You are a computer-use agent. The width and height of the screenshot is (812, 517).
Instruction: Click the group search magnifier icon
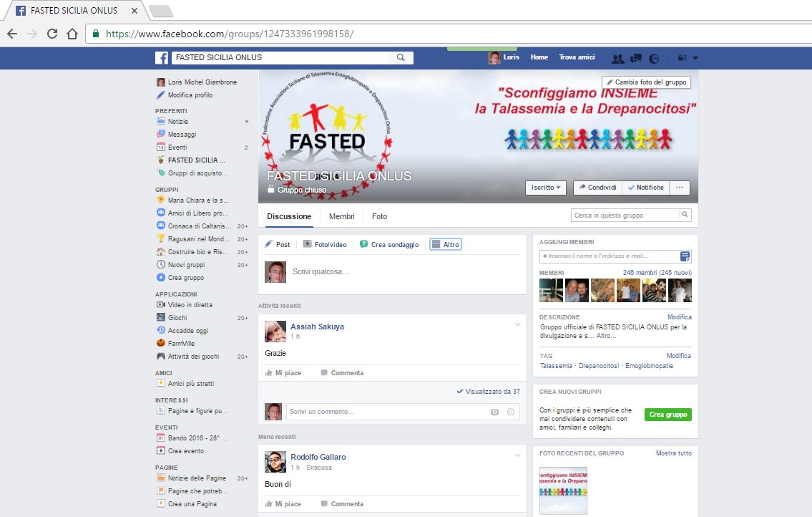[x=685, y=215]
